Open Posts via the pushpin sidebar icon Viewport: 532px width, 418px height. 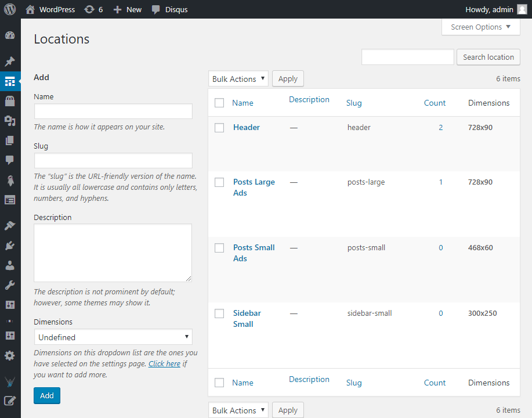(10, 62)
